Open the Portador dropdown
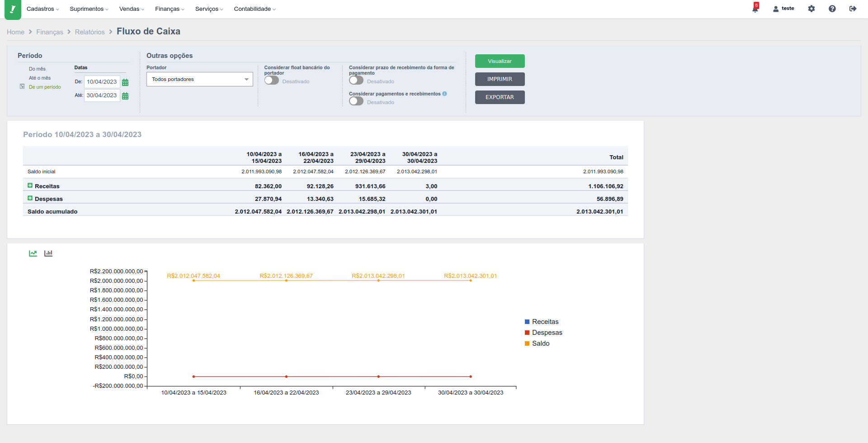The height and width of the screenshot is (443, 868). coord(199,79)
